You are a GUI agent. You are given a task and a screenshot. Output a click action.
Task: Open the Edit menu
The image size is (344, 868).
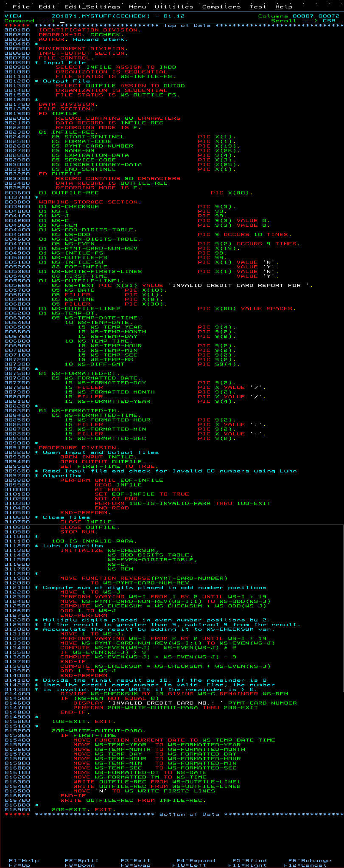point(47,7)
